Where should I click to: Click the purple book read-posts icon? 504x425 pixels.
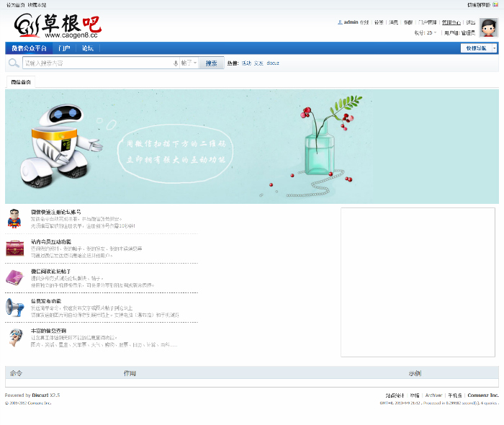pos(14,277)
